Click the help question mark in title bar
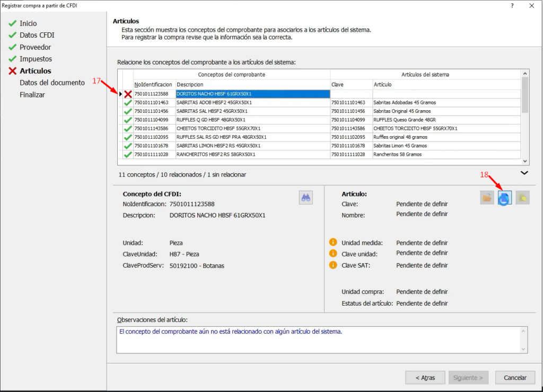 [x=512, y=6]
